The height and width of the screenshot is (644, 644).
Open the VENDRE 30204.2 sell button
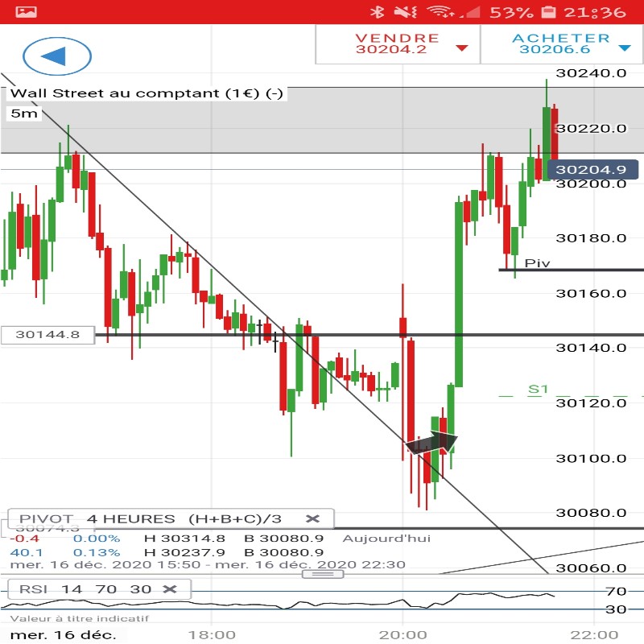click(398, 44)
